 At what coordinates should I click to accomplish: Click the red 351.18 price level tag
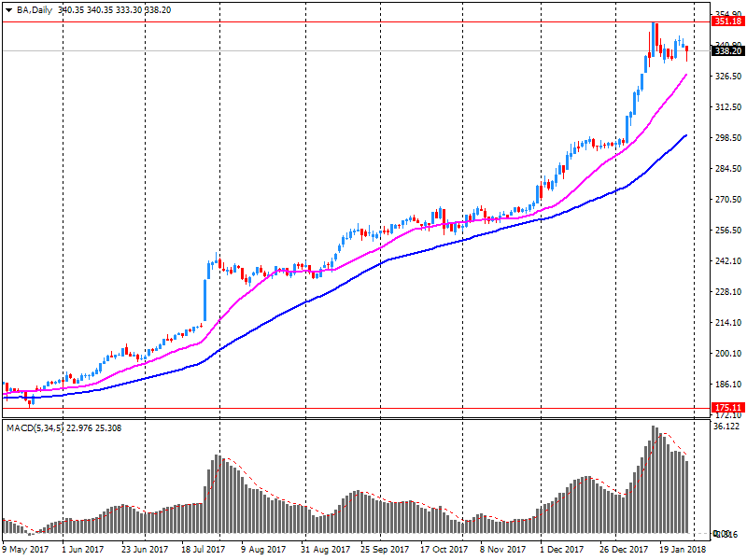[728, 21]
